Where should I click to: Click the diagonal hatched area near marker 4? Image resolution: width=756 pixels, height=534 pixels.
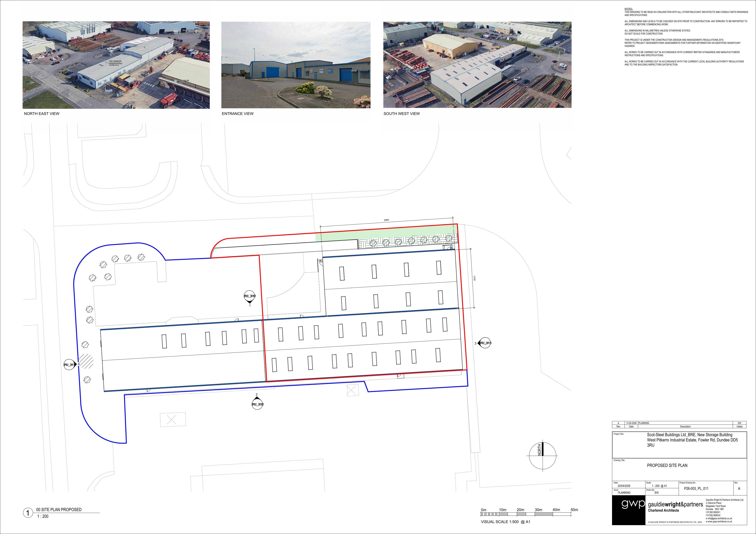click(86, 361)
